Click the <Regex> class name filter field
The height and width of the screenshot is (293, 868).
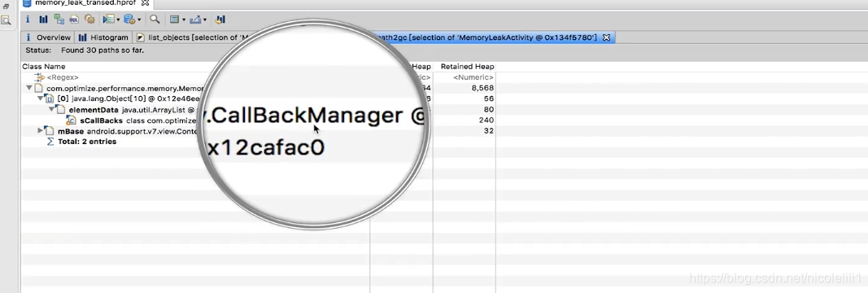click(63, 77)
